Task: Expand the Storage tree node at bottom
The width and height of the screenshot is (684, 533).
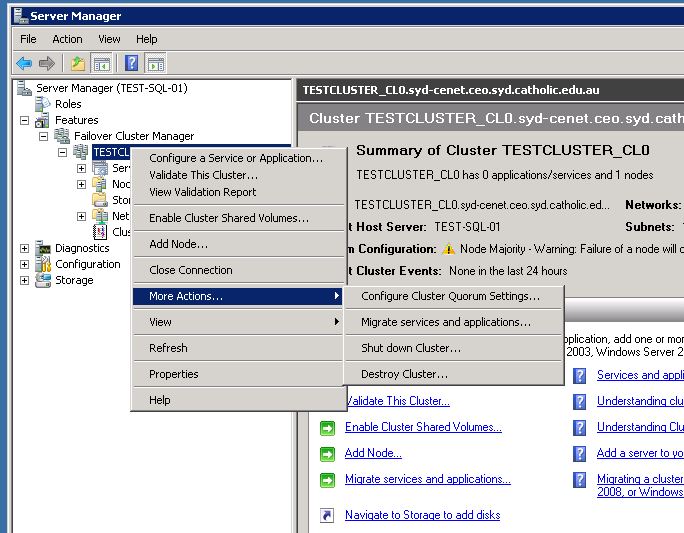Action: pos(24,280)
